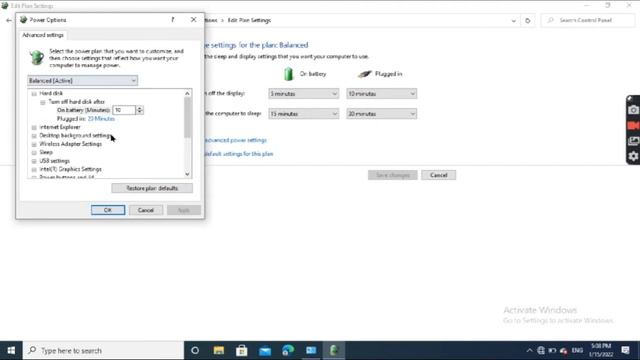Open Microsoft Edge from the taskbar

tap(288, 351)
